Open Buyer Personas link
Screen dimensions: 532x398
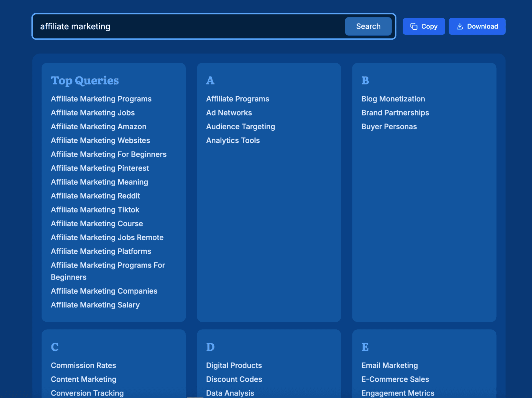pyautogui.click(x=389, y=127)
